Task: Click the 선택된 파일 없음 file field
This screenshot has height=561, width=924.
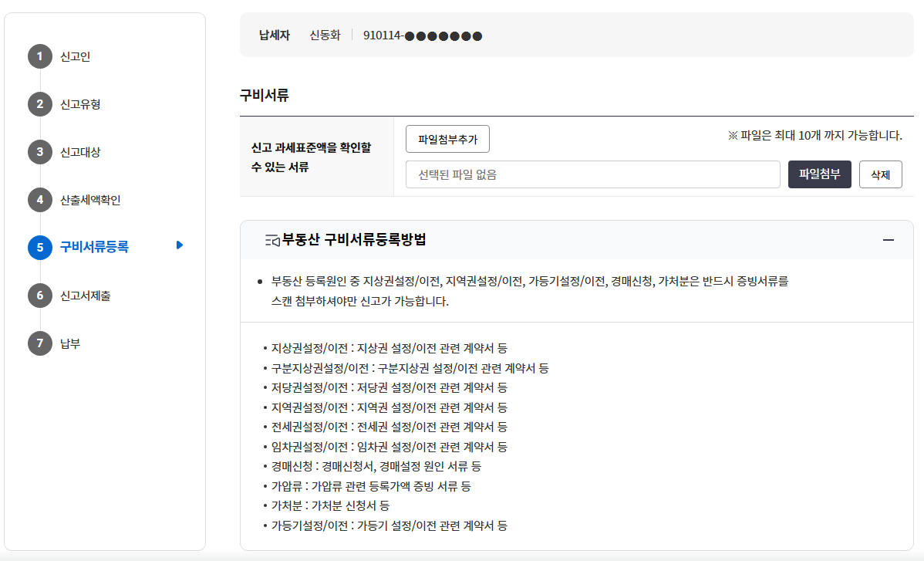Action: tap(592, 174)
